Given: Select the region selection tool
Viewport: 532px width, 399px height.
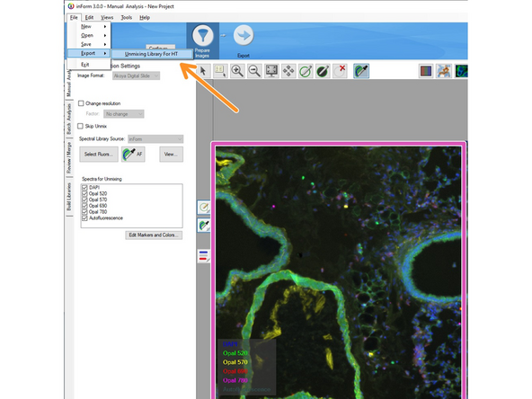Looking at the screenshot, I should point(220,71).
